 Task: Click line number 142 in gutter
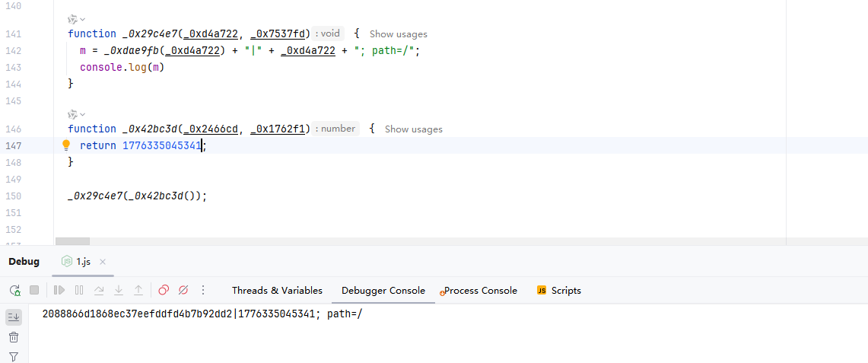point(13,51)
